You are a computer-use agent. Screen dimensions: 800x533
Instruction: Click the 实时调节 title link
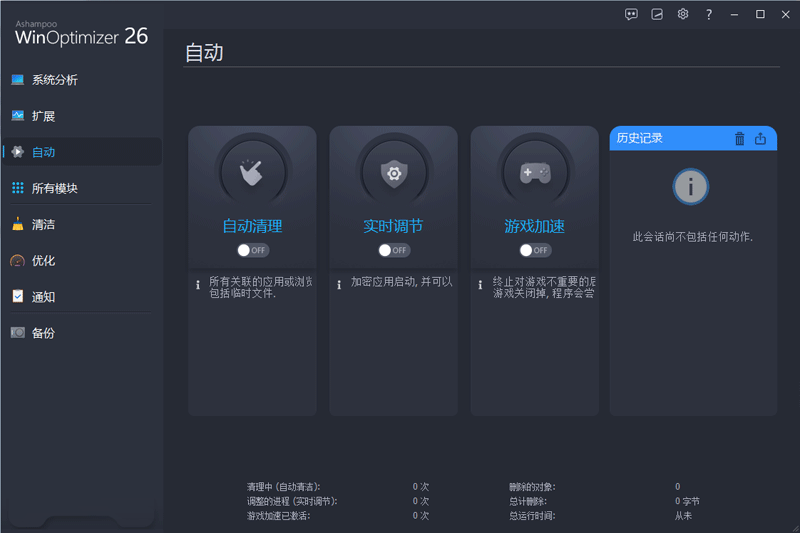point(393,226)
